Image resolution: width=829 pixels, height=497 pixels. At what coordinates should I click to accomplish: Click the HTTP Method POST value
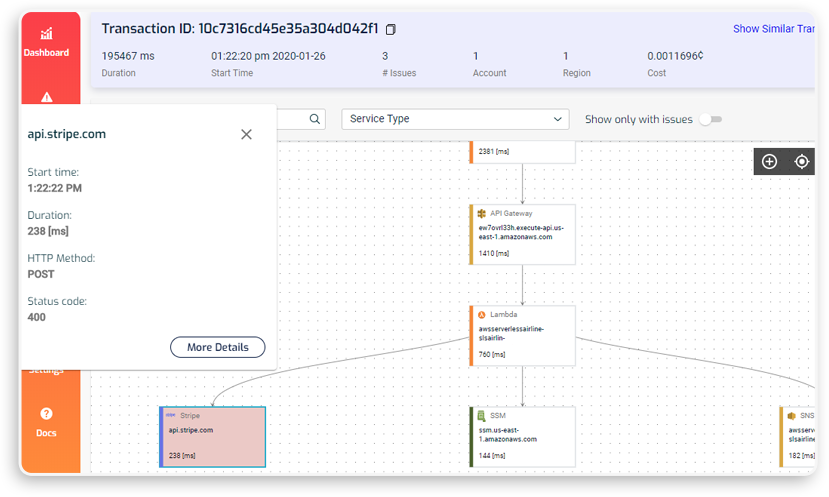click(41, 274)
